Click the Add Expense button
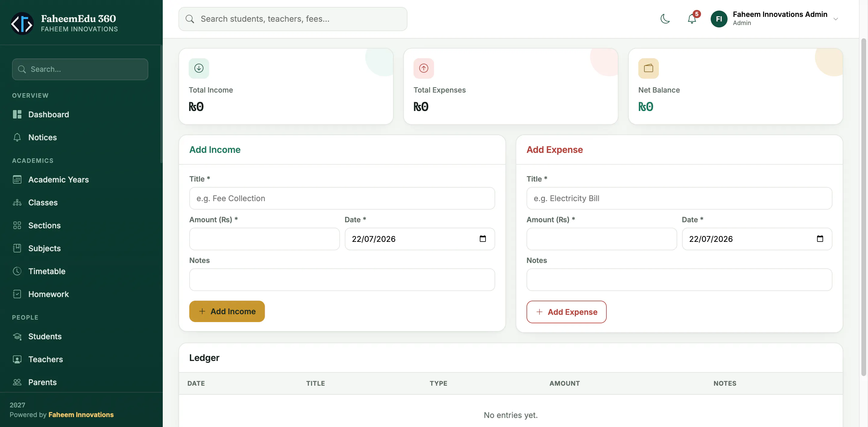Image resolution: width=868 pixels, height=427 pixels. (x=566, y=312)
